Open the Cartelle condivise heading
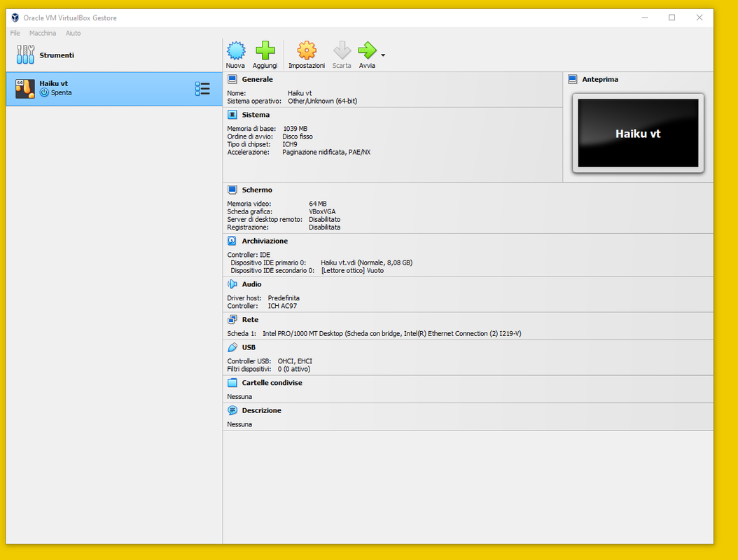This screenshot has height=560, width=738. tap(272, 383)
